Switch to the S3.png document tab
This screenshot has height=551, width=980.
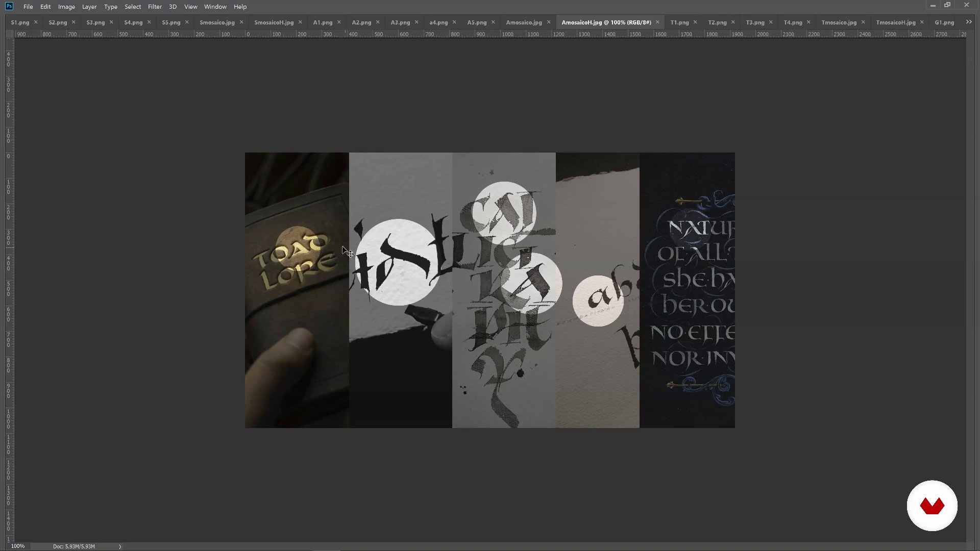click(95, 22)
